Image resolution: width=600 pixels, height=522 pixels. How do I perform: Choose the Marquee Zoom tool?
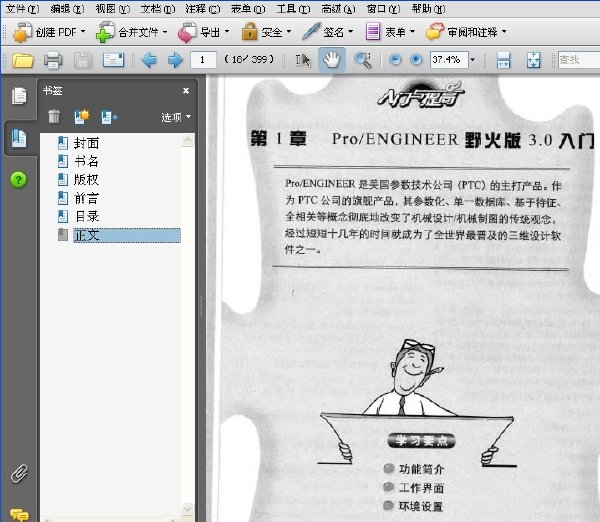coord(362,60)
